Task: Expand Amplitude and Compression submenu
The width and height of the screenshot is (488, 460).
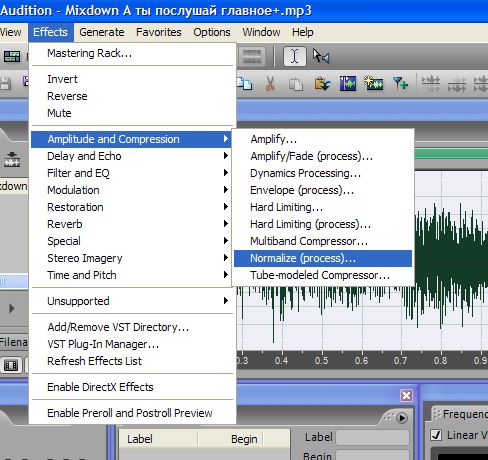Action: click(x=131, y=139)
